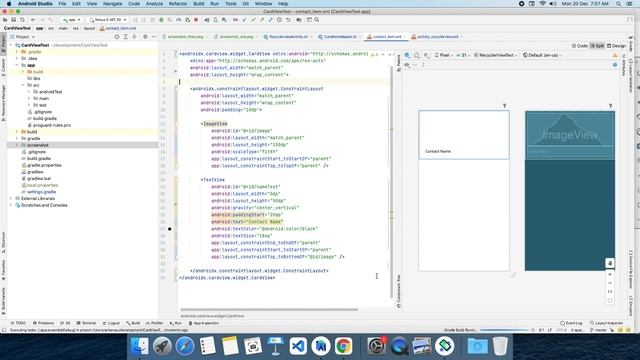640x360 pixels.
Task: Click the pan hand icon in preview
Action: click(610, 263)
